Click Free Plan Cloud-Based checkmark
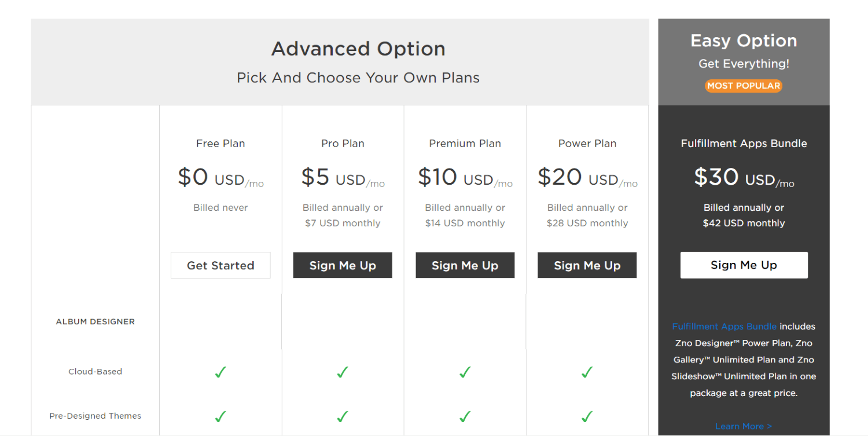The width and height of the screenshot is (868, 436). [220, 372]
